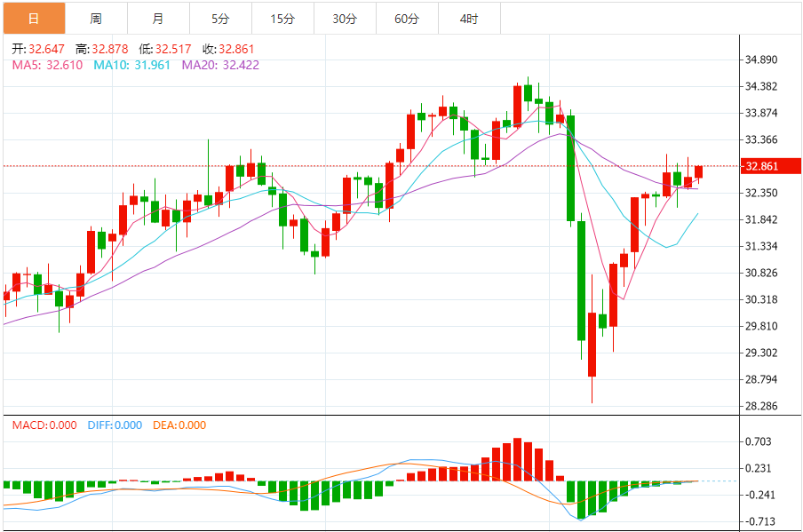
Task: Click the 34.382 price axis label
Action: pos(761,86)
